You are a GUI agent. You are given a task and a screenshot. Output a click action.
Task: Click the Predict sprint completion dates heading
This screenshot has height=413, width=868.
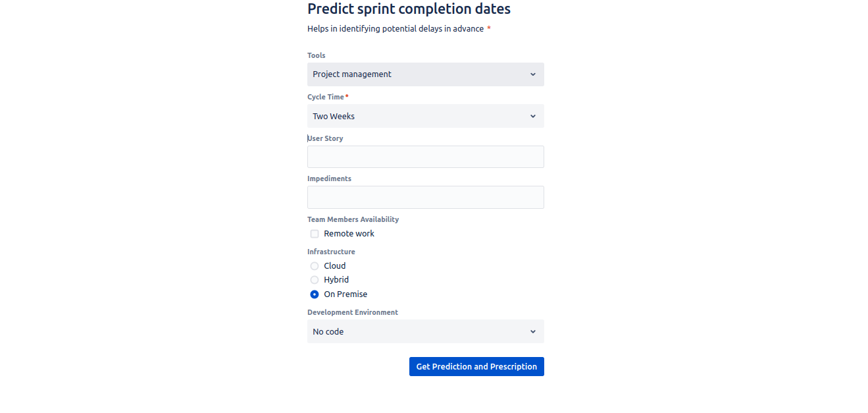409,9
